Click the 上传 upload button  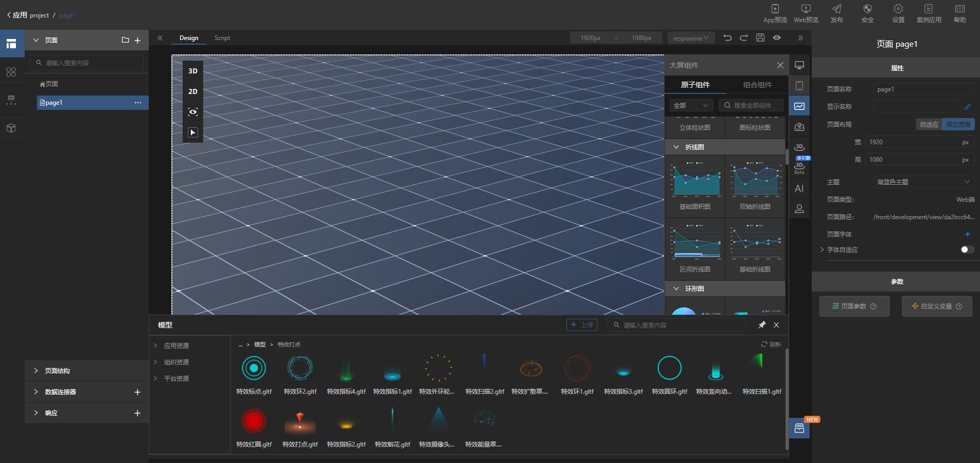(582, 325)
